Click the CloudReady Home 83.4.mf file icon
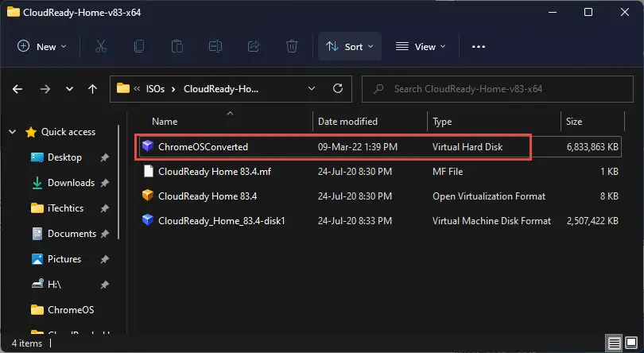Screen dimensions: 644x353 tap(148, 171)
